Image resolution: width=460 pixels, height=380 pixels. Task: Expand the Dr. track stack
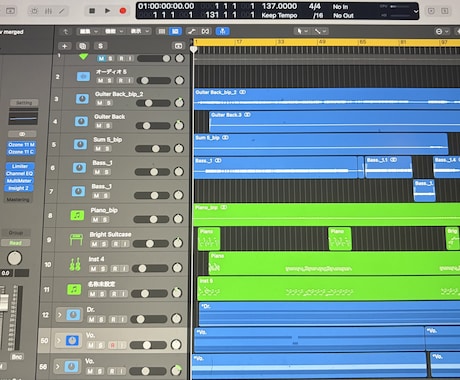(60, 315)
